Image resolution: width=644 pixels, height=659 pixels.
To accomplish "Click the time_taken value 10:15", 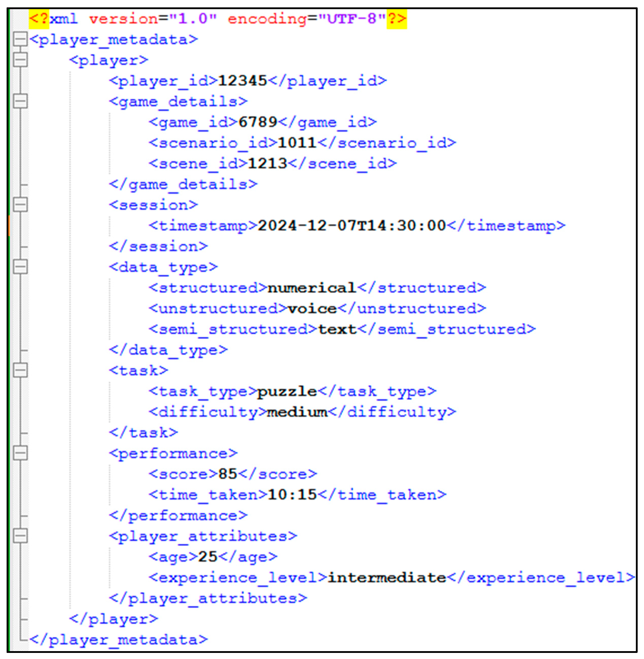I will point(292,495).
